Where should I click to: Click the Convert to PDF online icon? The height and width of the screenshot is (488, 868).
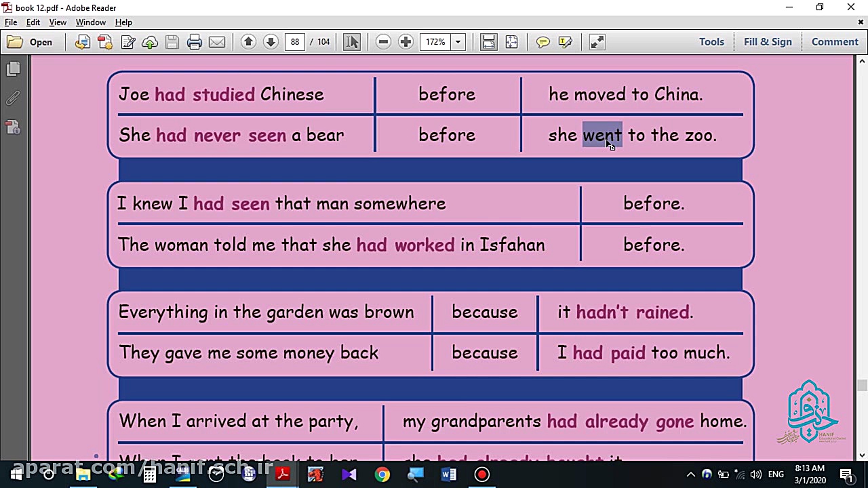point(83,42)
